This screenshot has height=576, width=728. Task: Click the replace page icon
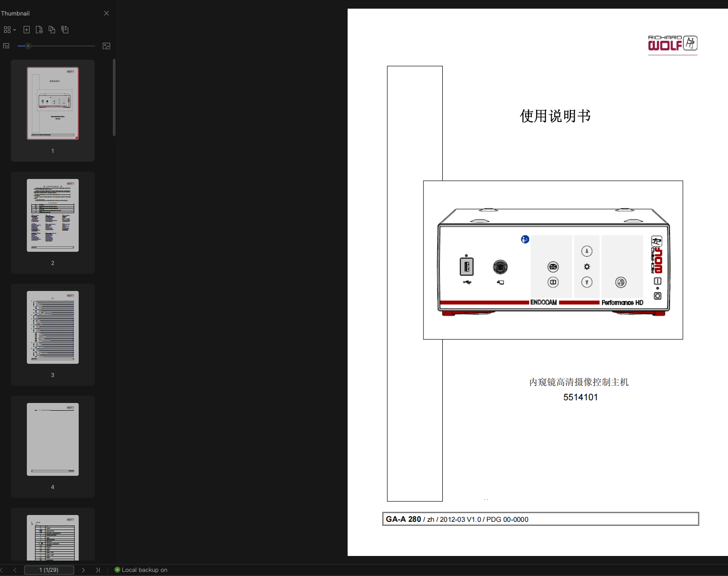(39, 29)
